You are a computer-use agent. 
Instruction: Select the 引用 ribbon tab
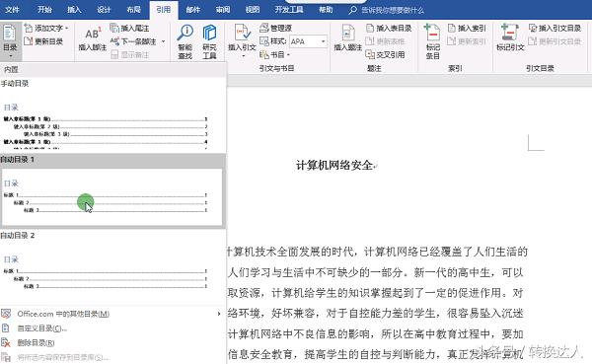pos(164,10)
